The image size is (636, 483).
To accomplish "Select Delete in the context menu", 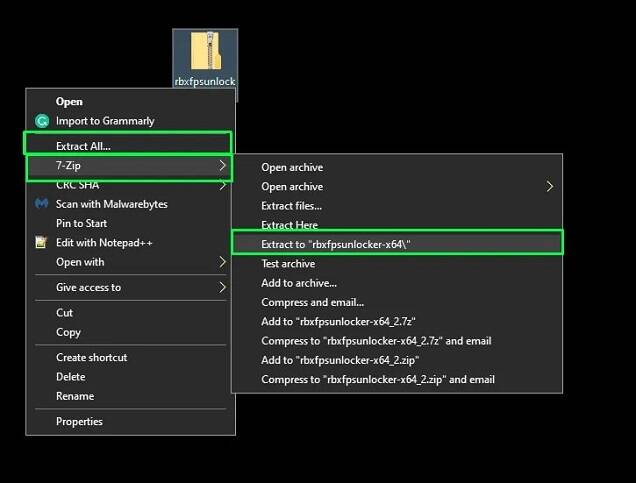I will tap(130, 377).
